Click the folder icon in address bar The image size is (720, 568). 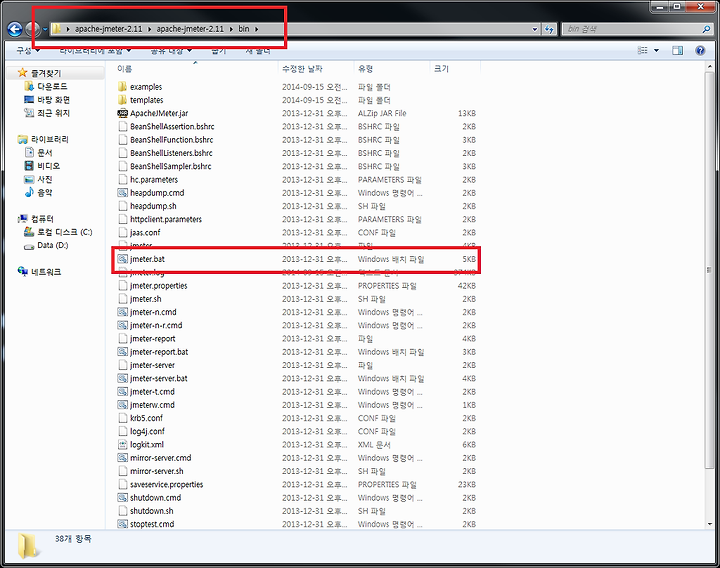pyautogui.click(x=56, y=29)
